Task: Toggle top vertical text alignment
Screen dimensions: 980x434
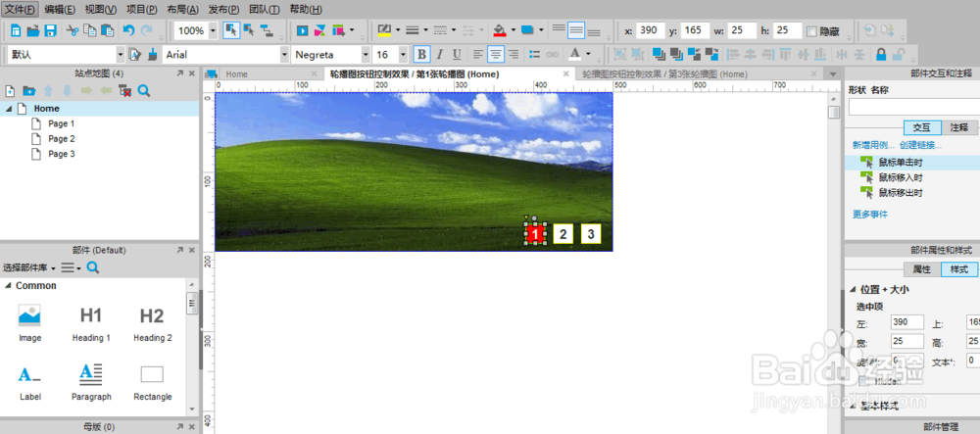Action: [x=559, y=30]
